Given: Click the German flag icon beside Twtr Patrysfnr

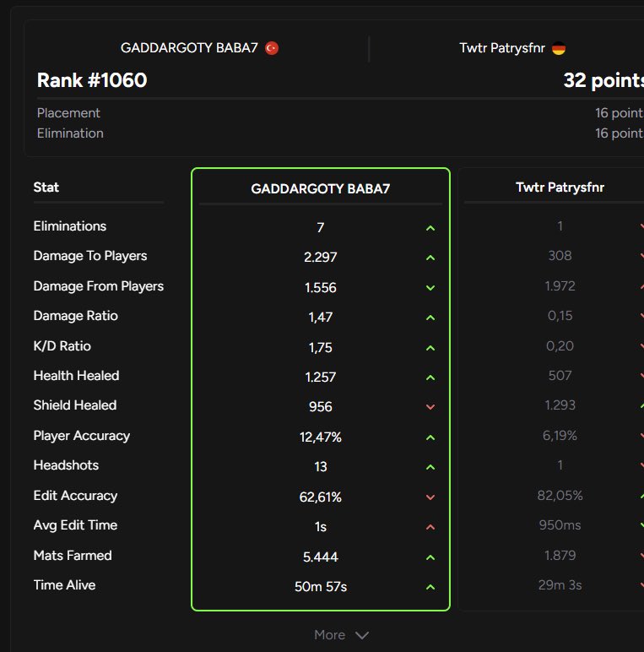Looking at the screenshot, I should coord(559,48).
